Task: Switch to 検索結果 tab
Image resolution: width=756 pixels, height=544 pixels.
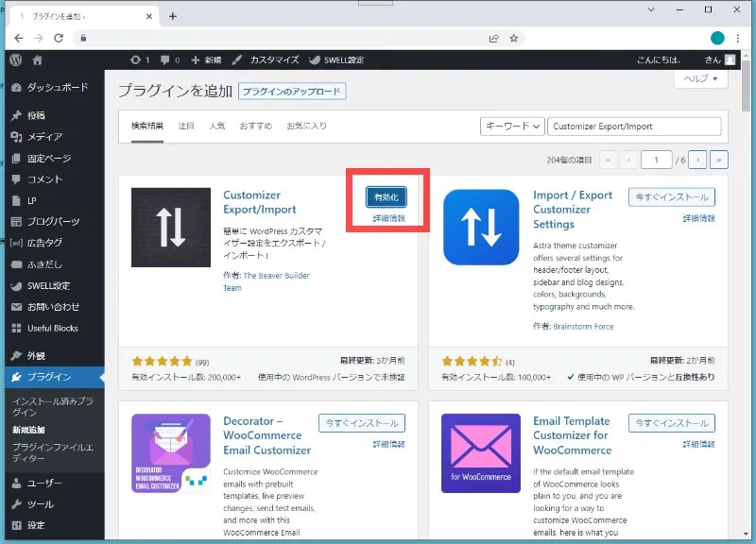Action: pos(147,127)
